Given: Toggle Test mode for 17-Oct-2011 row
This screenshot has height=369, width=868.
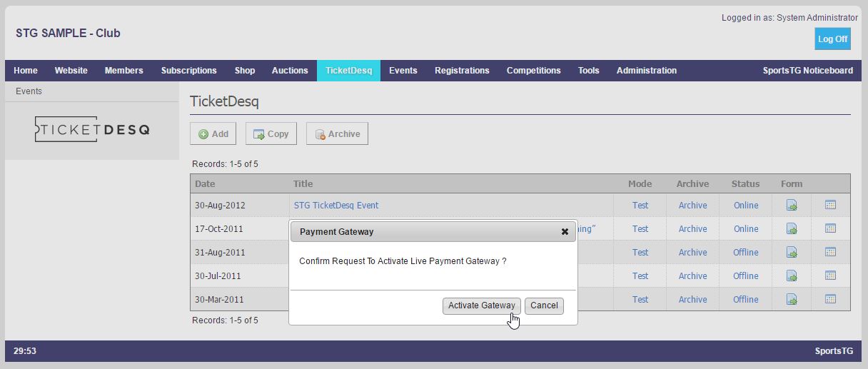Looking at the screenshot, I should pyautogui.click(x=640, y=229).
